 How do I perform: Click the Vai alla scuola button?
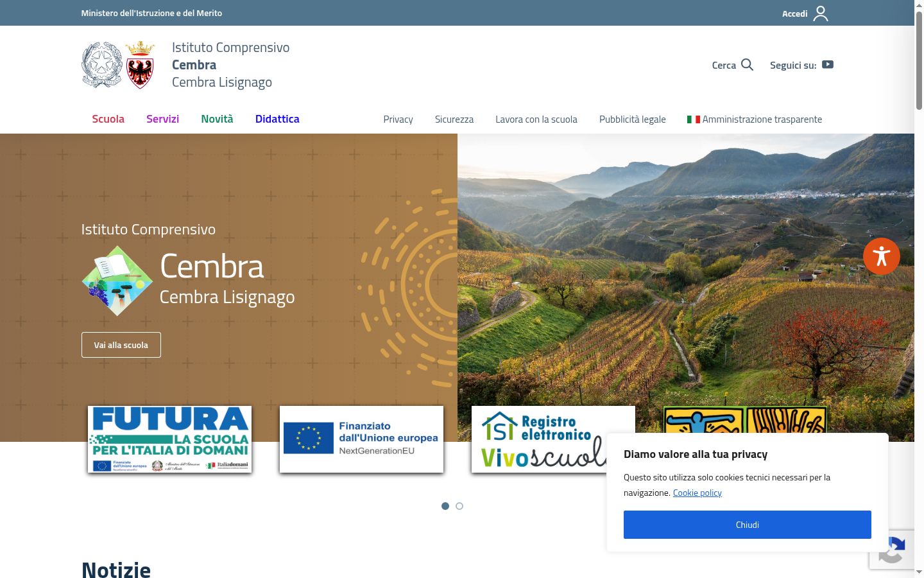(x=121, y=345)
